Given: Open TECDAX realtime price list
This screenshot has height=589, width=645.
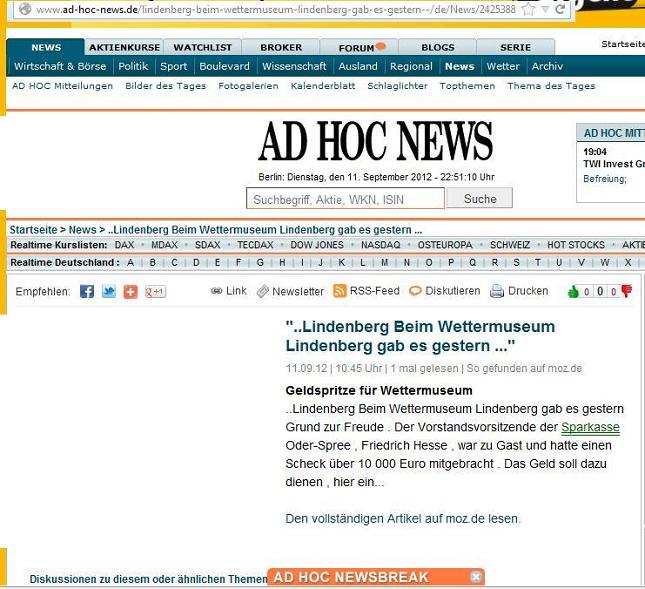Looking at the screenshot, I should pyautogui.click(x=255, y=245).
